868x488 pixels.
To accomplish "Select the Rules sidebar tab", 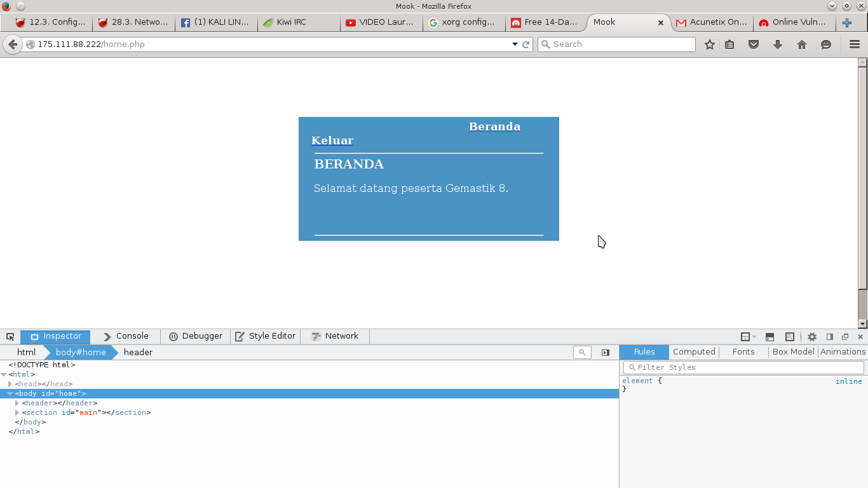I will tap(644, 352).
